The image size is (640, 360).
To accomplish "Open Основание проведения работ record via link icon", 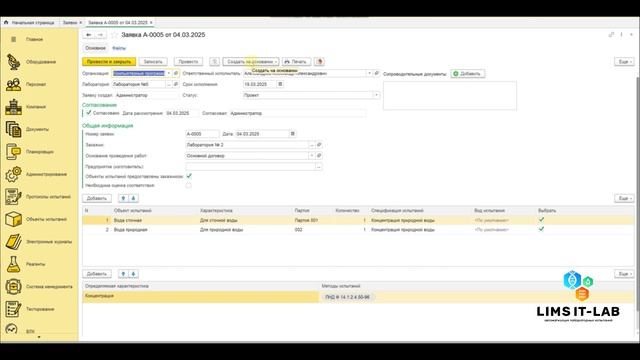I will [x=319, y=156].
